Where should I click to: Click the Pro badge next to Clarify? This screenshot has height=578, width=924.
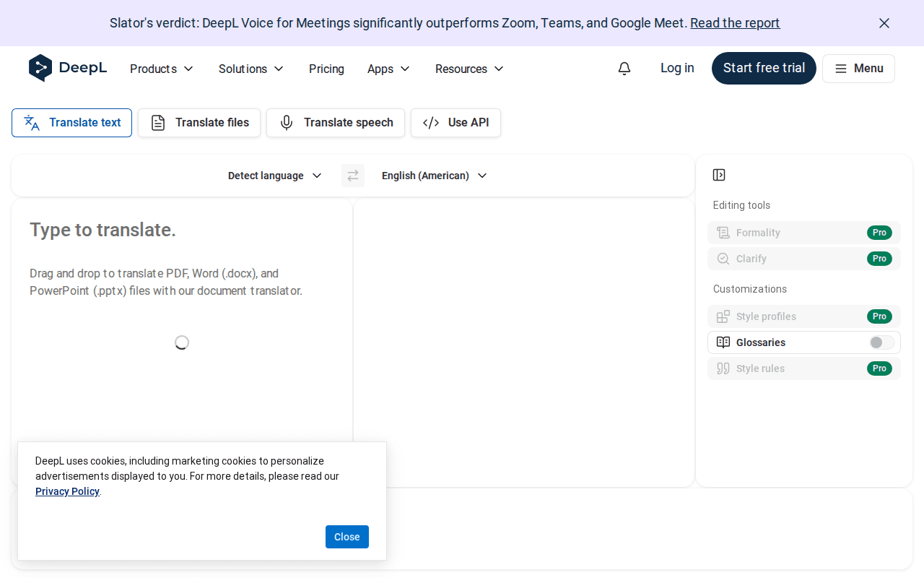[879, 259]
